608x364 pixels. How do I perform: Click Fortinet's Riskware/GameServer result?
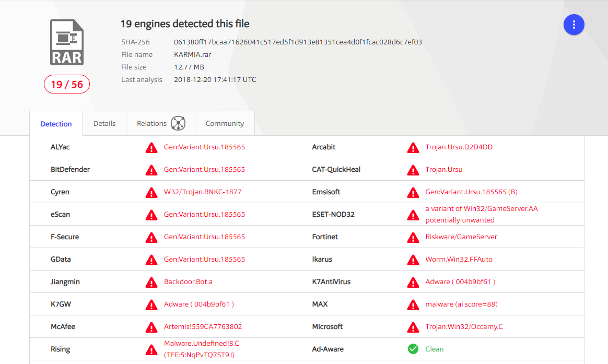[x=461, y=237]
